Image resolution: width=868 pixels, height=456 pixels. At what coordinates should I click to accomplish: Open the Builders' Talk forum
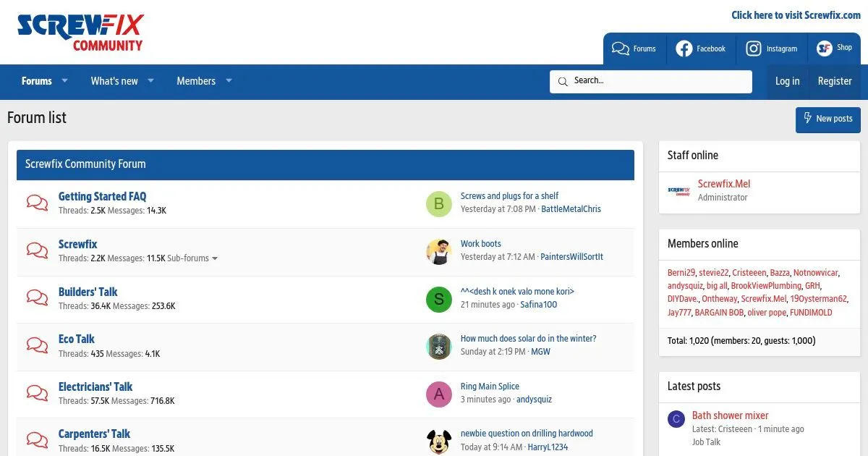click(x=88, y=292)
